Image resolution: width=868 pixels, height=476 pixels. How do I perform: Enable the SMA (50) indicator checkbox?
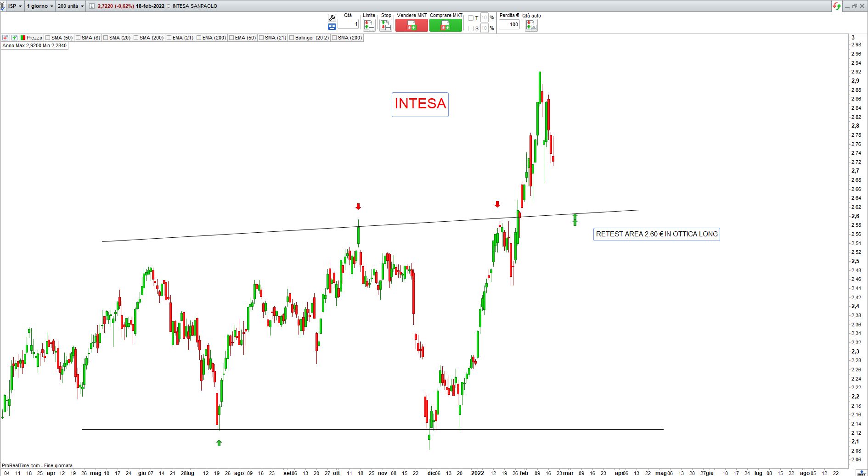[x=48, y=38]
